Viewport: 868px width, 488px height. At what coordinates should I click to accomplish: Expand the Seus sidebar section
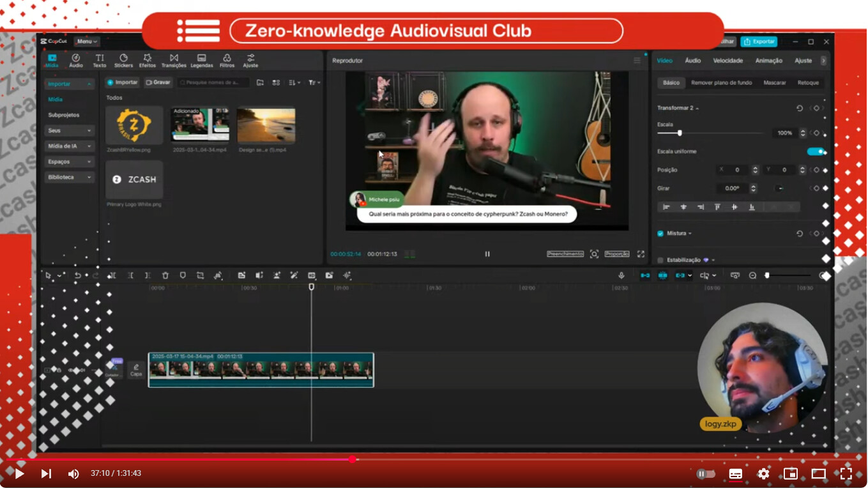click(69, 130)
